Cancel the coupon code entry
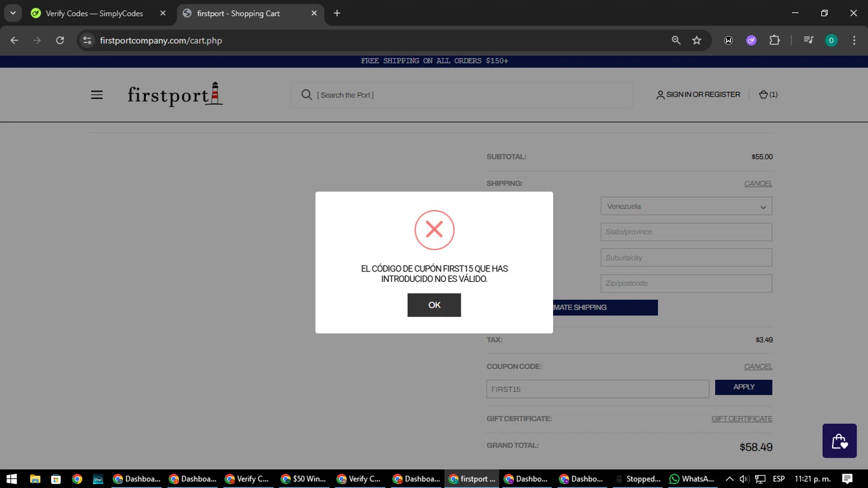 [758, 366]
